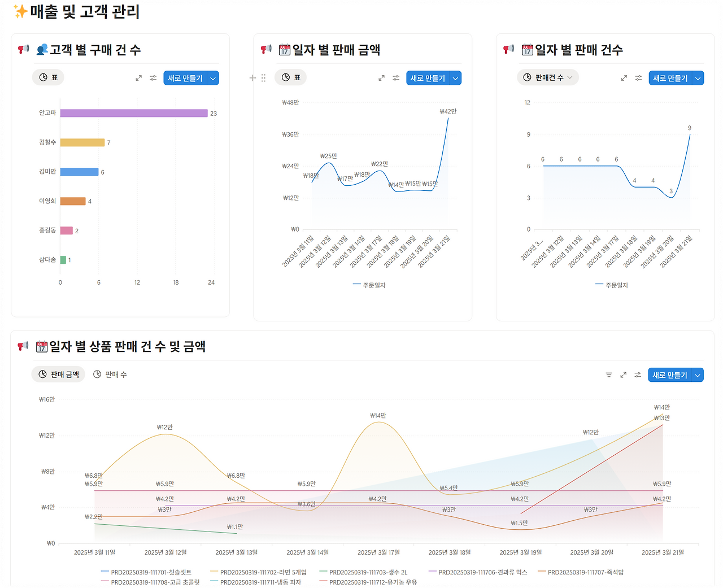Click the ₩42만 peak data label
Screen dimensions: 723x588
pyautogui.click(x=448, y=111)
